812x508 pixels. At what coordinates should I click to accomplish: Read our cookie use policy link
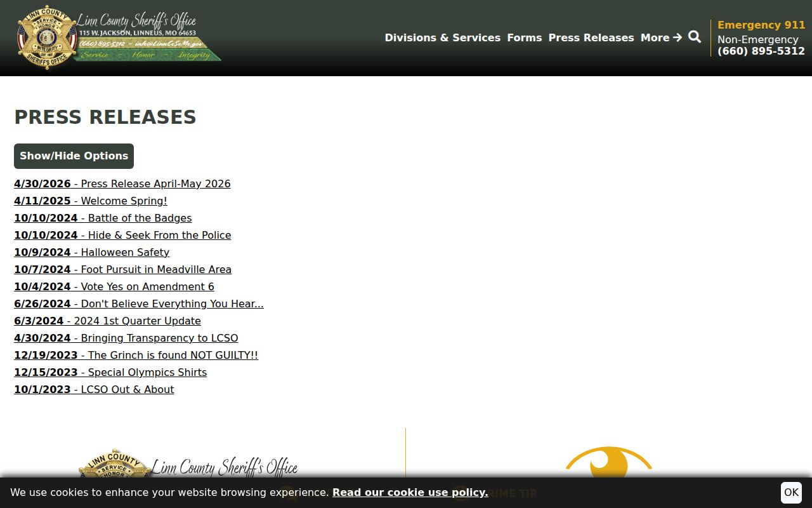click(x=410, y=492)
